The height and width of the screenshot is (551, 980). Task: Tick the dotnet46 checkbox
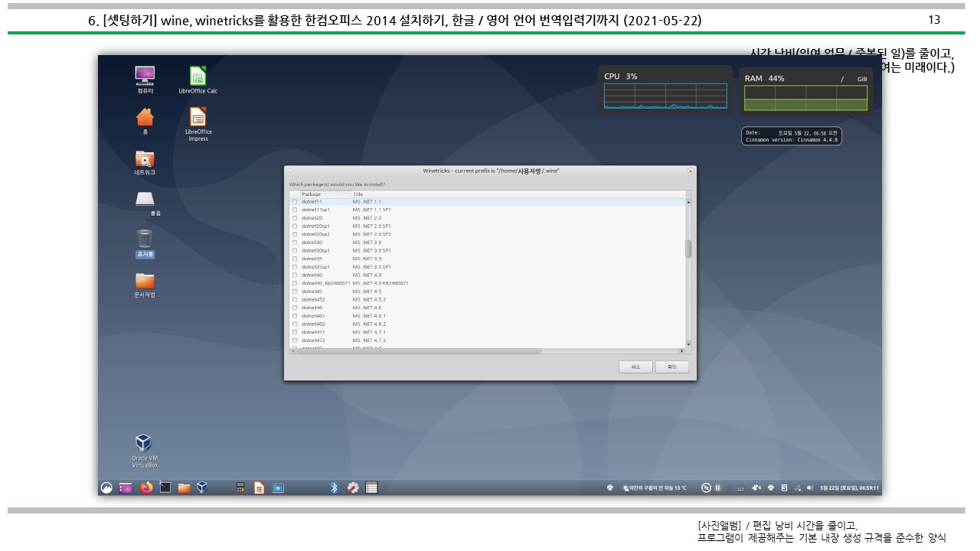(295, 308)
